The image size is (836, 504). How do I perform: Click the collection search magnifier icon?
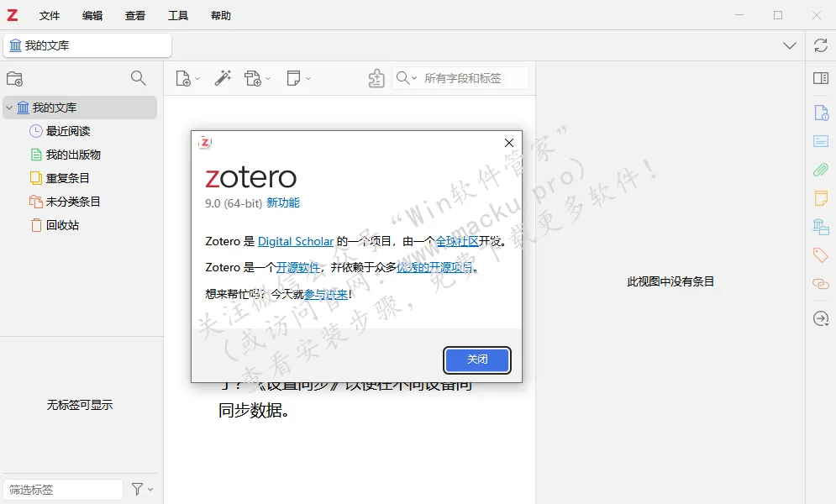138,78
